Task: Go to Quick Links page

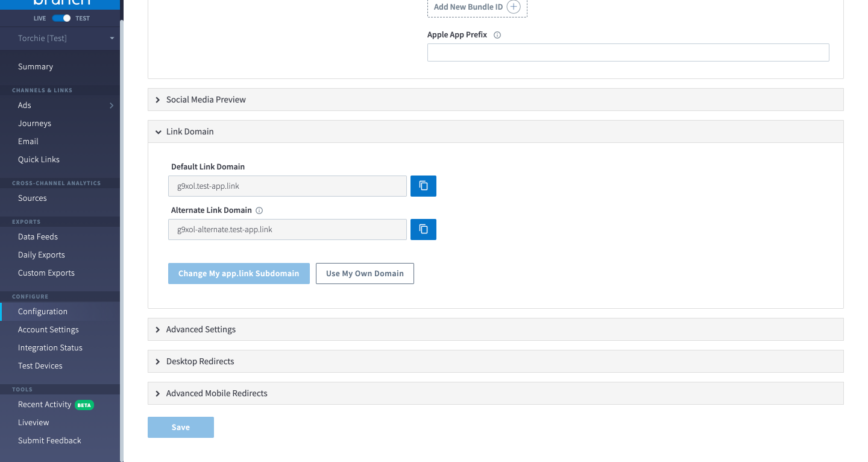Action: point(39,159)
